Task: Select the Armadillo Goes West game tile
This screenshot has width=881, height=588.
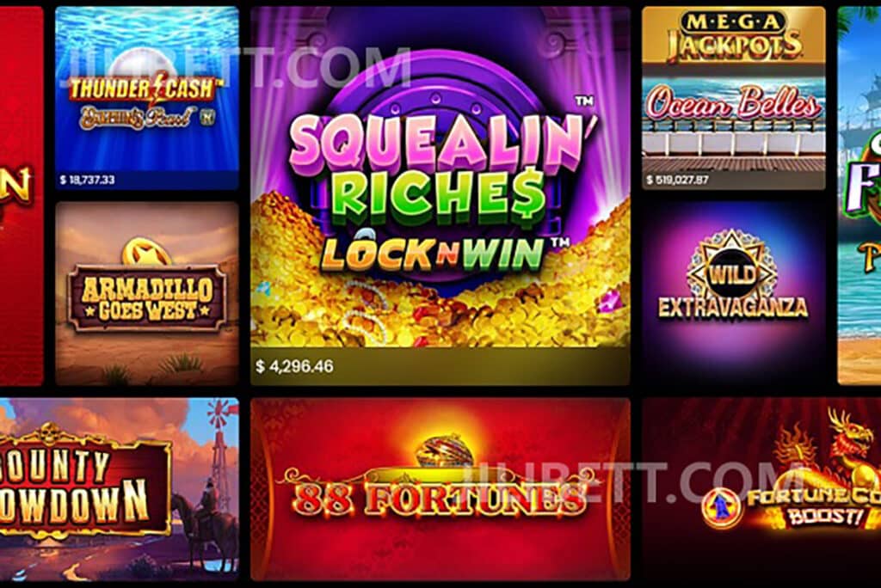Action: tap(147, 294)
